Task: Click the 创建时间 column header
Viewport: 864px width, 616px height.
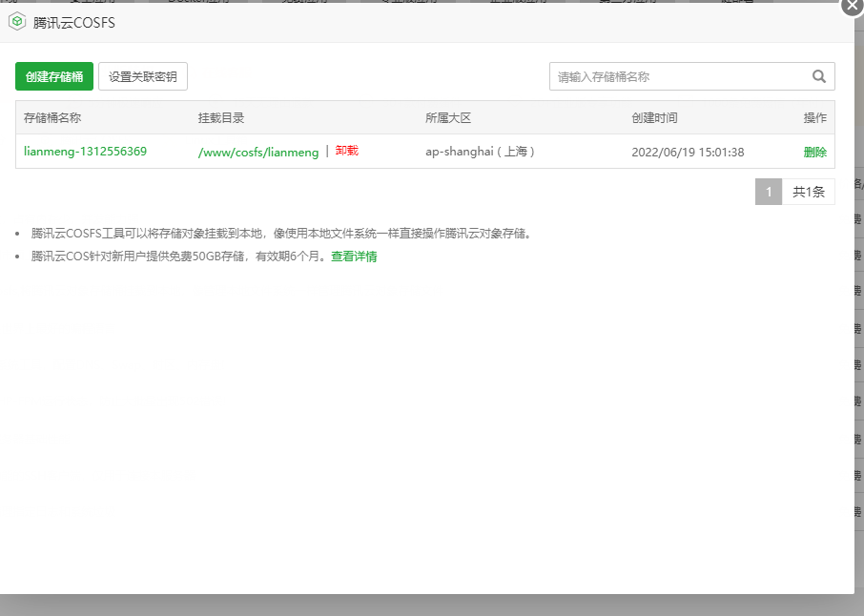Action: coord(654,118)
